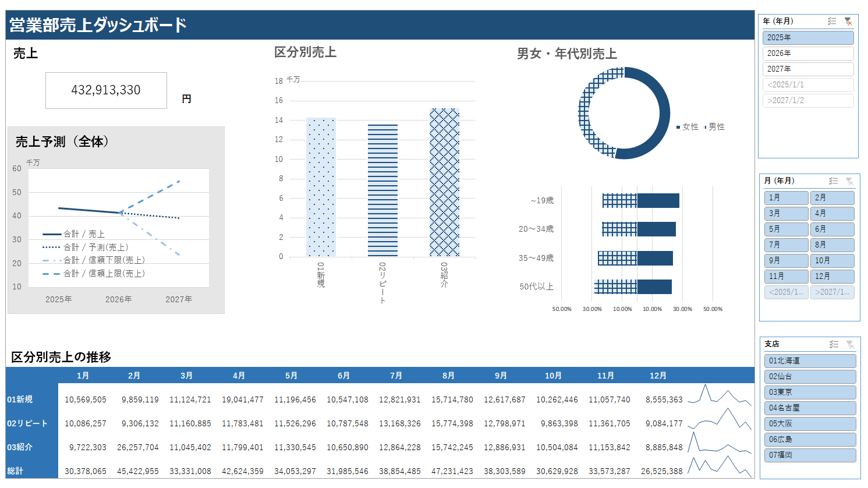
Task: Toggle the 8月 month filter
Action: pos(832,245)
